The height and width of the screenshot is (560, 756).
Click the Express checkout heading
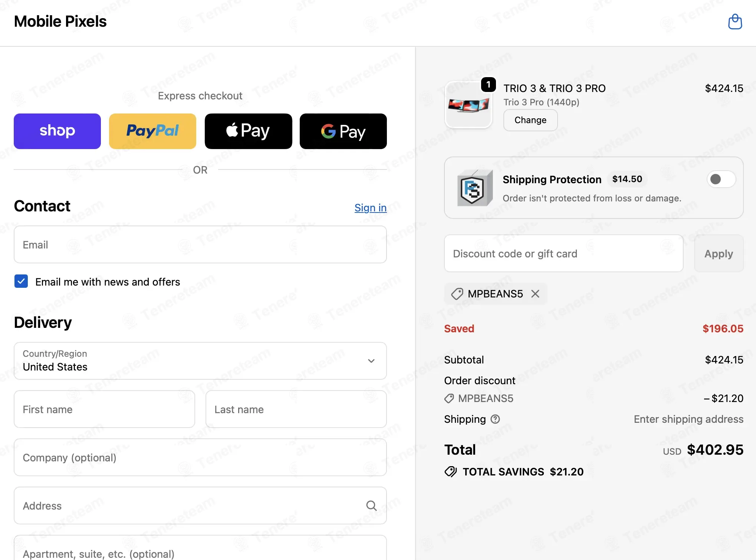point(200,96)
